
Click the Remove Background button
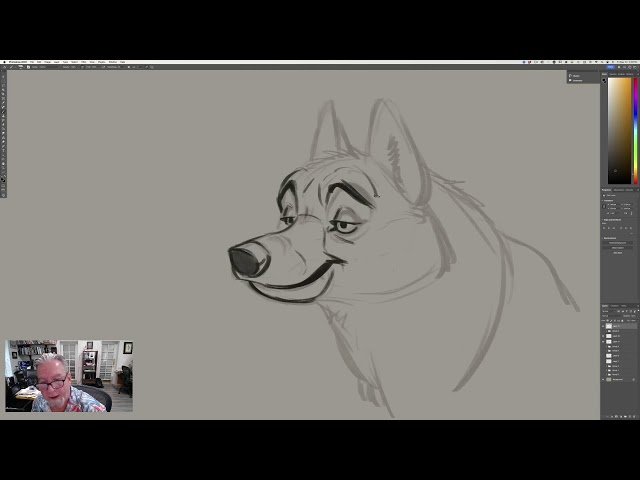[x=618, y=242]
